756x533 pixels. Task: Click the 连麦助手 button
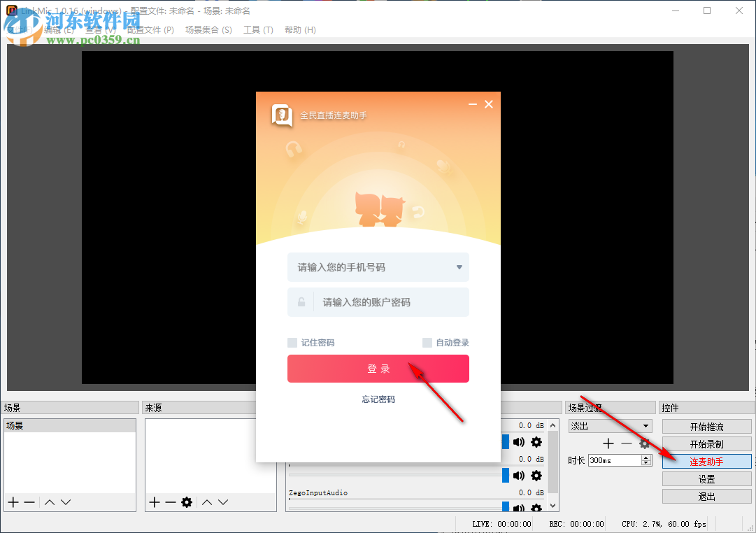tap(707, 462)
